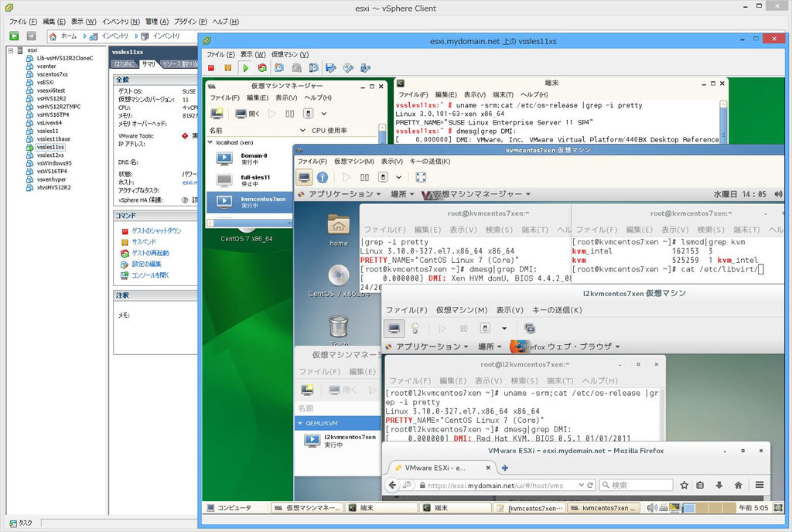Click コンピュータ button in SLES bottom panel
The image size is (792, 532).
coord(228,508)
